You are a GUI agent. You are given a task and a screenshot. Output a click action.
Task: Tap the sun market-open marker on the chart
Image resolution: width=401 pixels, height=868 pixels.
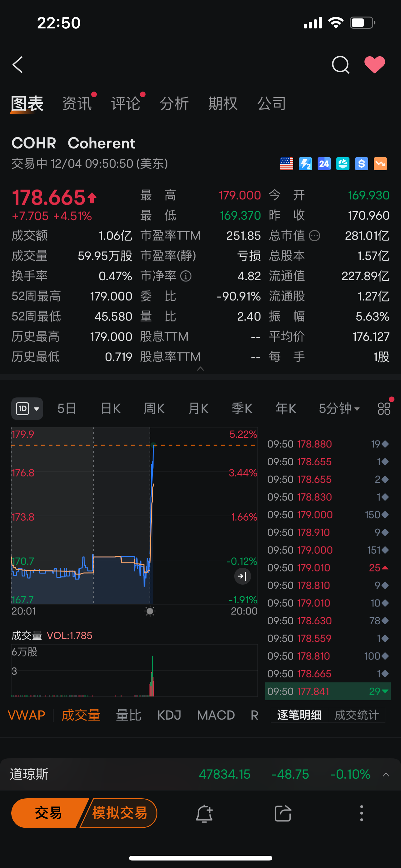150,611
